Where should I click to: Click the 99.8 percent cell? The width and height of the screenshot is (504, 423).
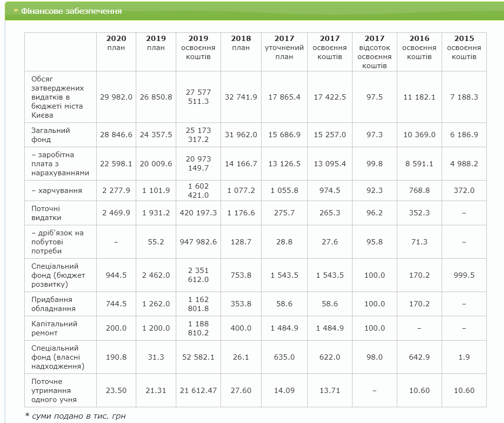374,163
